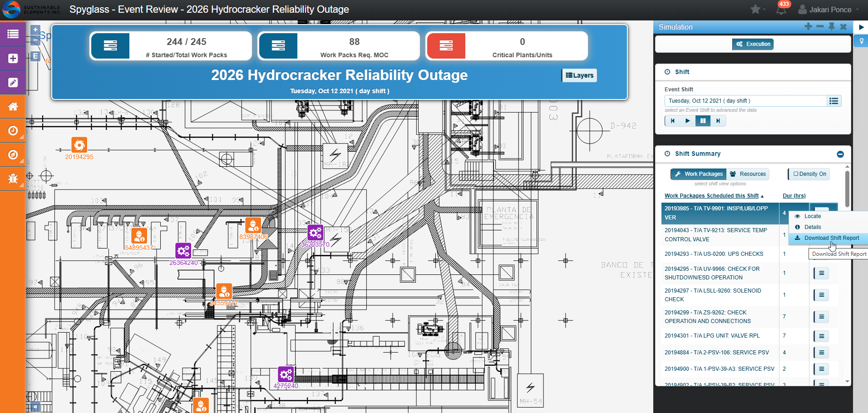Viewport: 868px width, 413px height.
Task: Pause the shift simulation
Action: tap(703, 121)
